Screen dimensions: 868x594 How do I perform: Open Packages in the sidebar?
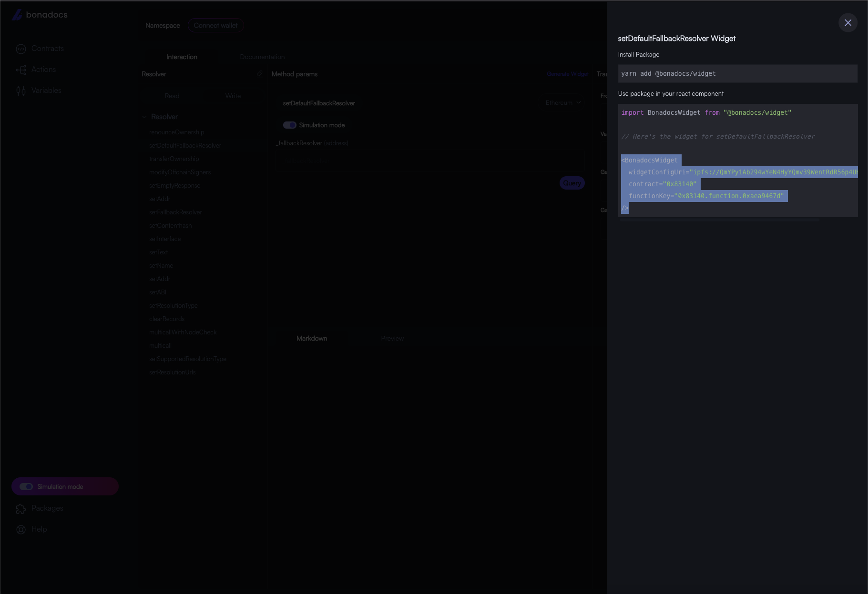point(40,508)
